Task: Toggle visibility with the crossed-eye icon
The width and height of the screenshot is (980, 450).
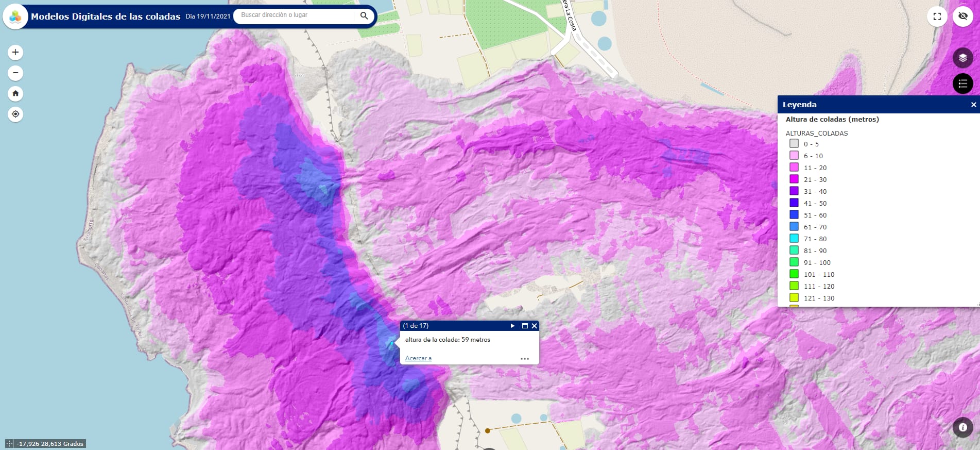Action: pyautogui.click(x=962, y=16)
